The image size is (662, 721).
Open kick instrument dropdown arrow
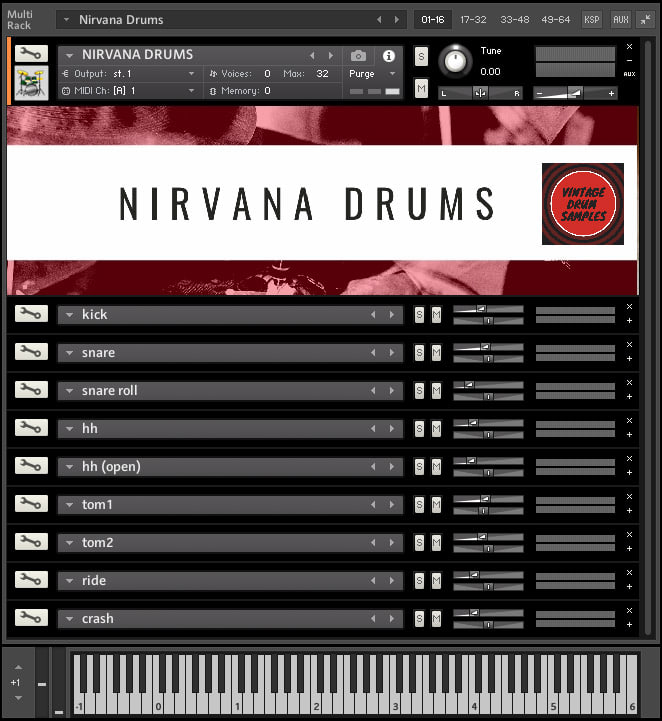click(69, 315)
